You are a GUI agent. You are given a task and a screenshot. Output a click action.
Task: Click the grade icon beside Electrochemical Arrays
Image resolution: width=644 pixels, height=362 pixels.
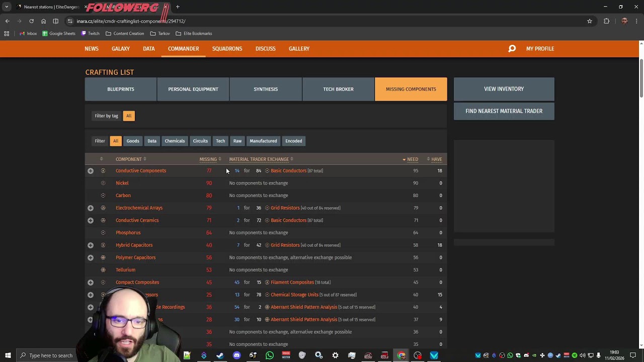tap(103, 208)
